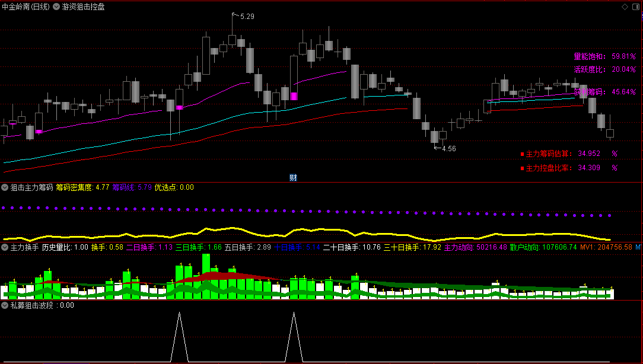The image size is (643, 364).
Task: Click the 5.29 high price label
Action: [247, 17]
